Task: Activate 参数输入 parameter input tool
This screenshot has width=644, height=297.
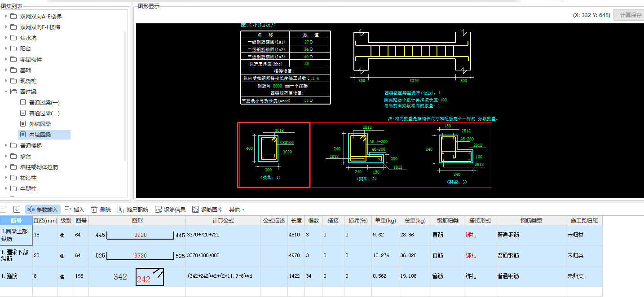Action: 43,210
